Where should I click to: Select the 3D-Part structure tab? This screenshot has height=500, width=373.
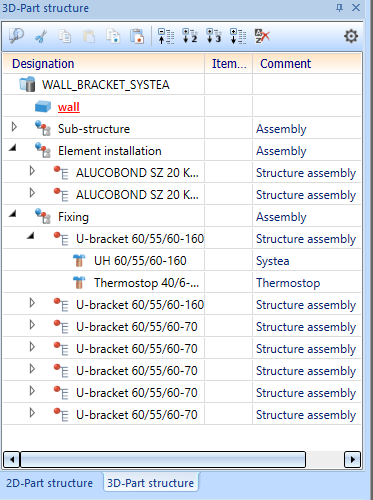pyautogui.click(x=151, y=483)
